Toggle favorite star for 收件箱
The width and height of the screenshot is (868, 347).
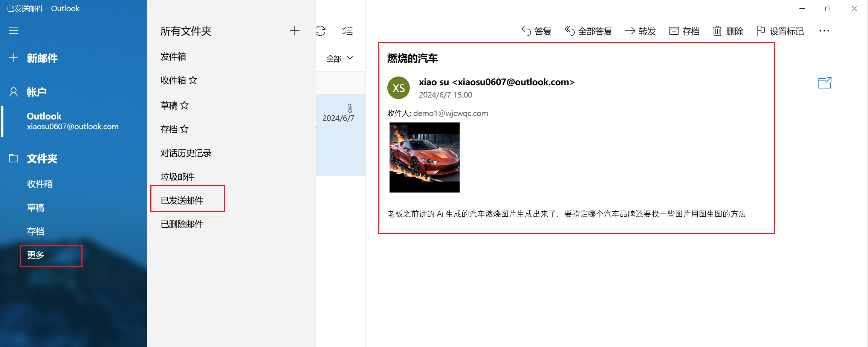193,80
